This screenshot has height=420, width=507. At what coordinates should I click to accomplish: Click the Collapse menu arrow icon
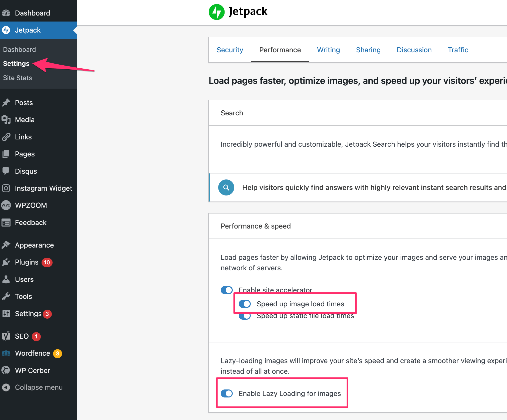click(6, 387)
